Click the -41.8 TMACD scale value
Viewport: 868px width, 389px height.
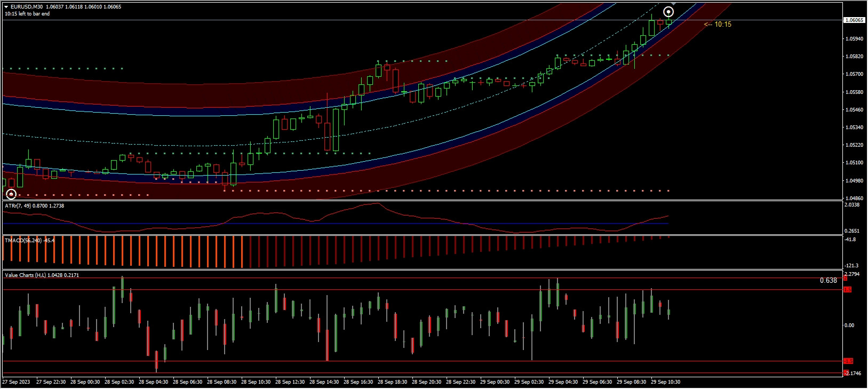pyautogui.click(x=850, y=240)
